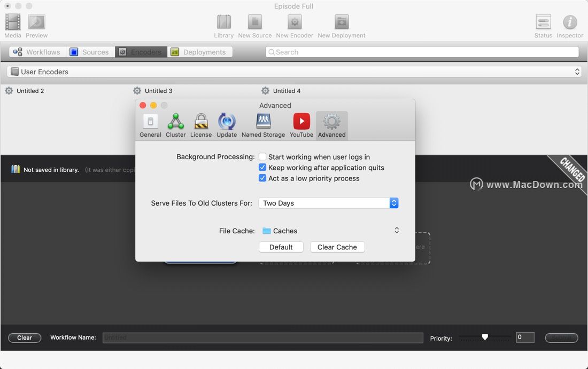The image size is (588, 369).
Task: Select the Untitled 2 encoder name
Action: click(30, 91)
